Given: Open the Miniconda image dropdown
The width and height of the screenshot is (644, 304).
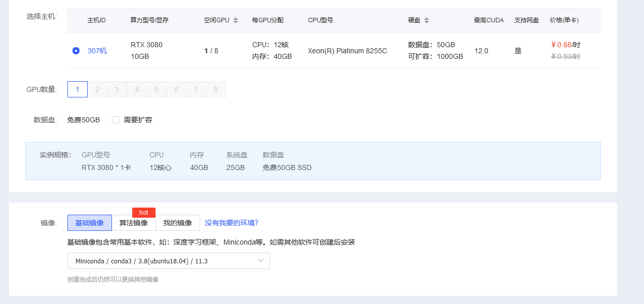Looking at the screenshot, I should pyautogui.click(x=168, y=261).
